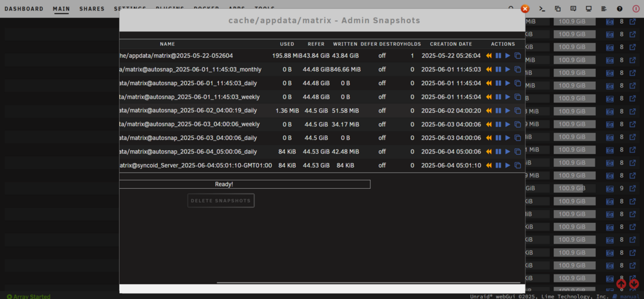Close the Admin Snapshots dialog
Image resolution: width=644 pixels, height=299 pixels.
point(525,8)
